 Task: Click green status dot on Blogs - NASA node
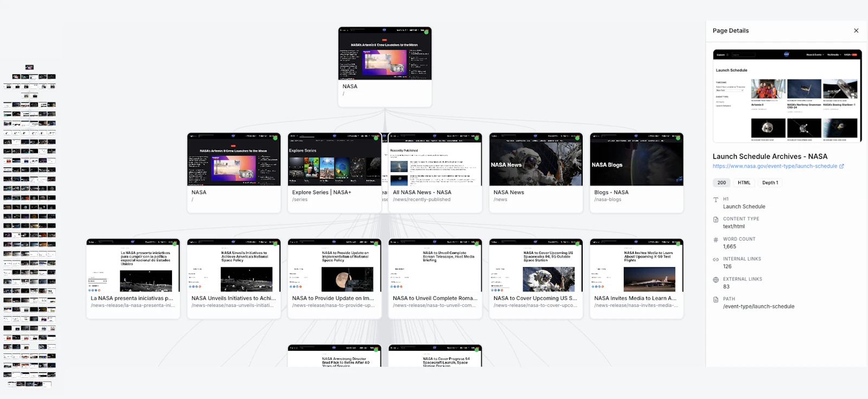coord(678,138)
